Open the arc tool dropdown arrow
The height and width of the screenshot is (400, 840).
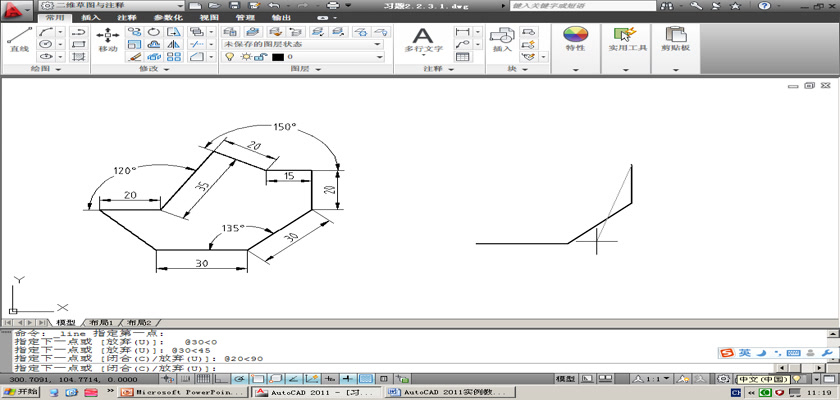[x=60, y=32]
